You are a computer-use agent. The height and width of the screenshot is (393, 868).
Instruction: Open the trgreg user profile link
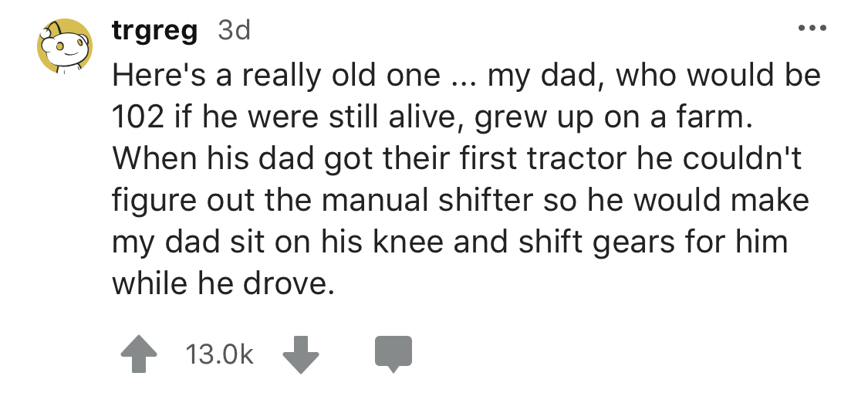(154, 32)
